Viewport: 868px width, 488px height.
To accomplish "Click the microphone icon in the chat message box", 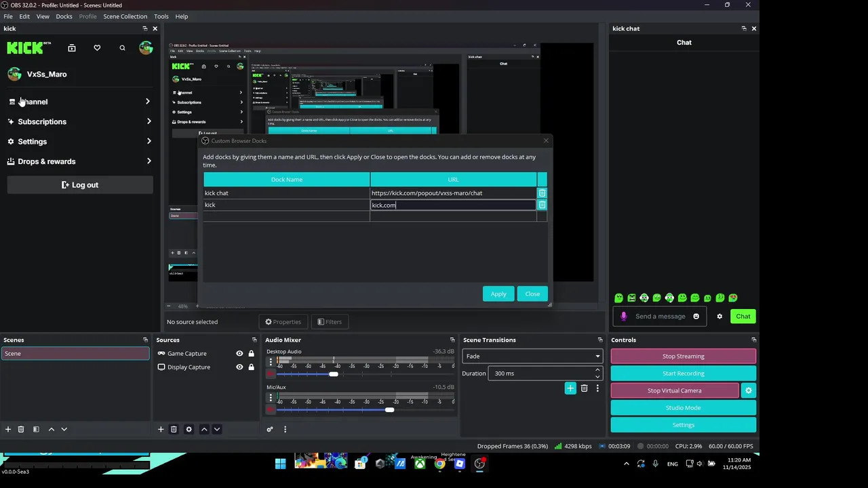I will tap(624, 317).
